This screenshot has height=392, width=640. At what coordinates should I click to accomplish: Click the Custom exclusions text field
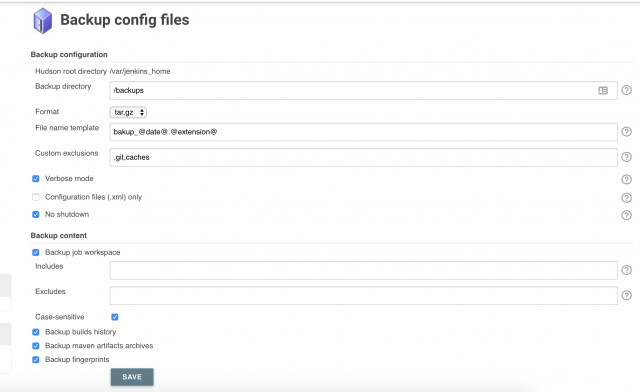363,157
